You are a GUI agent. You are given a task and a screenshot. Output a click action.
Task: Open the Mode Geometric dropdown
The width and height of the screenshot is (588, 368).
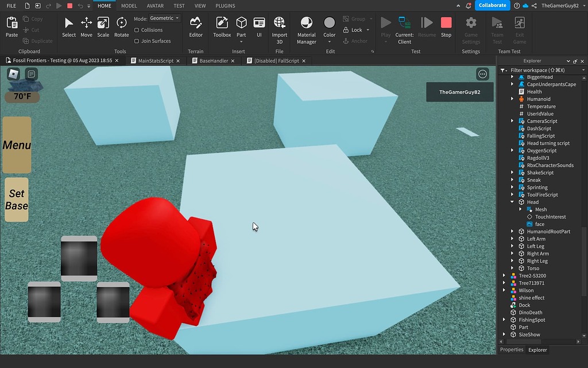[163, 17]
